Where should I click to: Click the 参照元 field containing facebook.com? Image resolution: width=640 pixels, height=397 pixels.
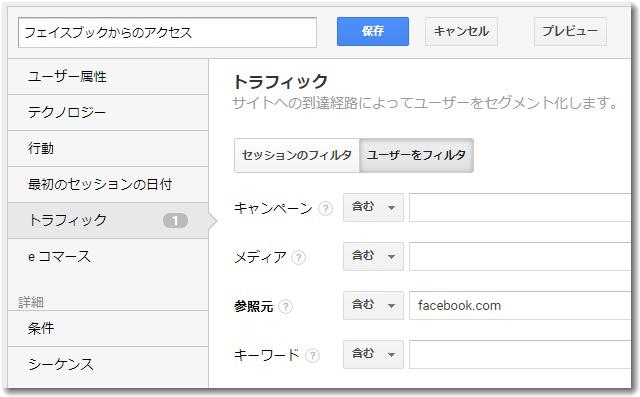[x=520, y=305]
